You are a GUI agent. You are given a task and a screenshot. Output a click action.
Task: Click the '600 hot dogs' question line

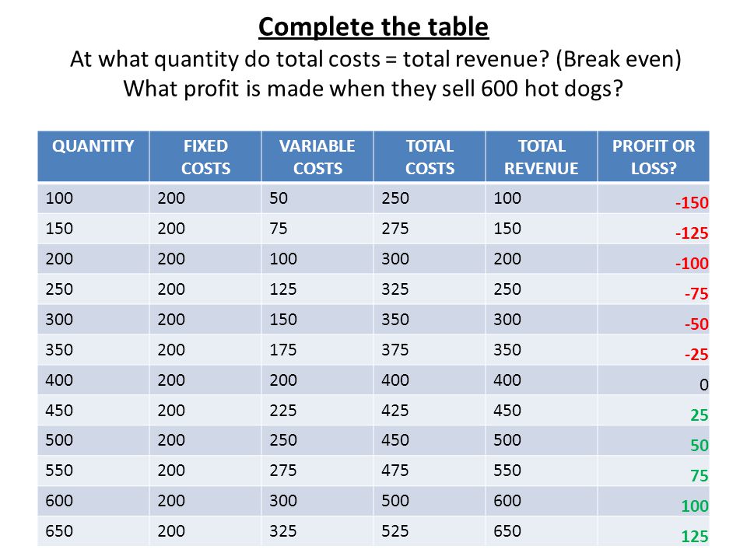coord(373,89)
